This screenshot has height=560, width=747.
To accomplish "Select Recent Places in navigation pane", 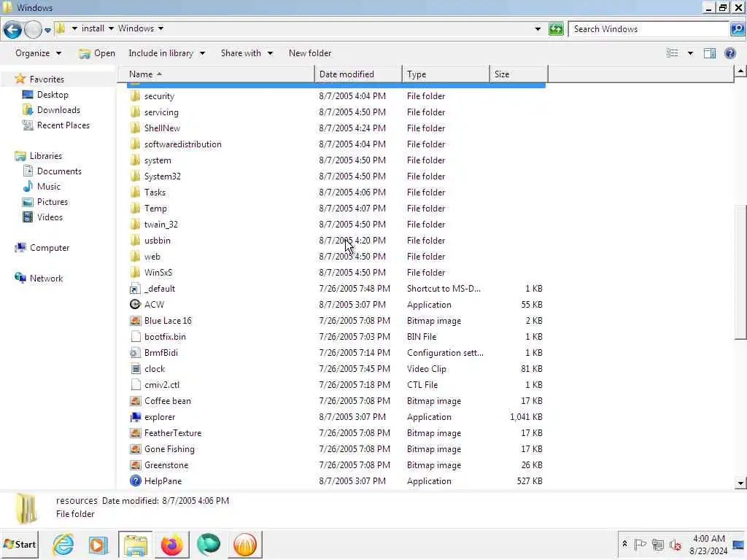I will (x=63, y=125).
